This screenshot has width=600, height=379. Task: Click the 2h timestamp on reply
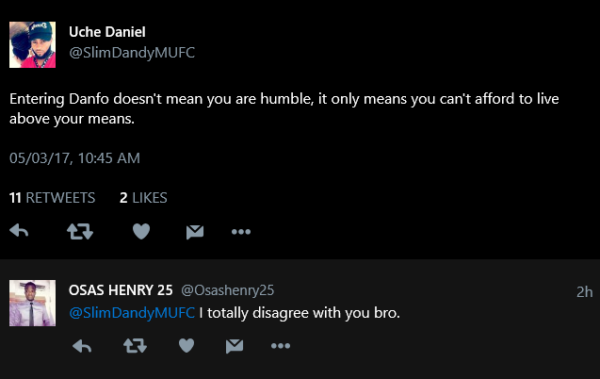(x=584, y=292)
